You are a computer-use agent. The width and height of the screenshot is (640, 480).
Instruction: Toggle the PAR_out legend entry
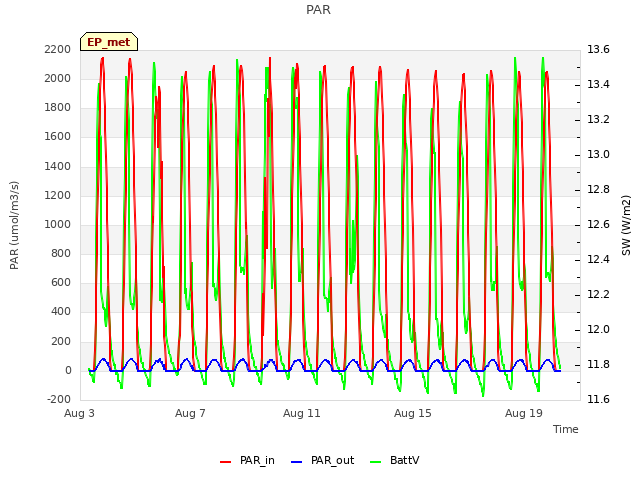(322, 460)
